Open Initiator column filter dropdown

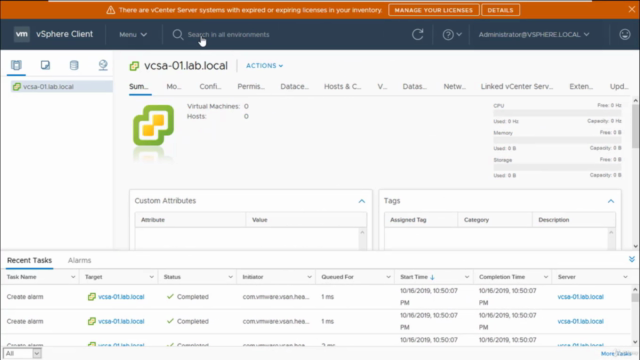pos(309,277)
